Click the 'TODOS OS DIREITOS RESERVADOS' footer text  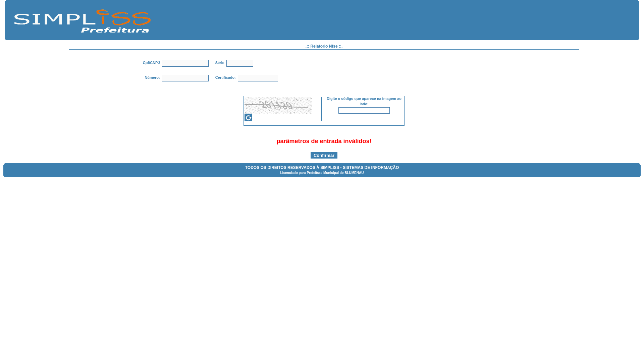(x=322, y=168)
